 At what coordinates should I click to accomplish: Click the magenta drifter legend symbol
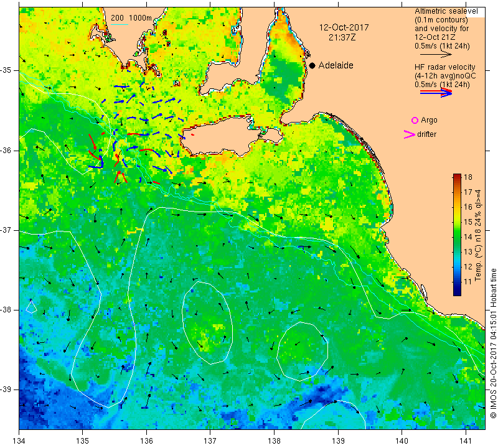[410, 134]
